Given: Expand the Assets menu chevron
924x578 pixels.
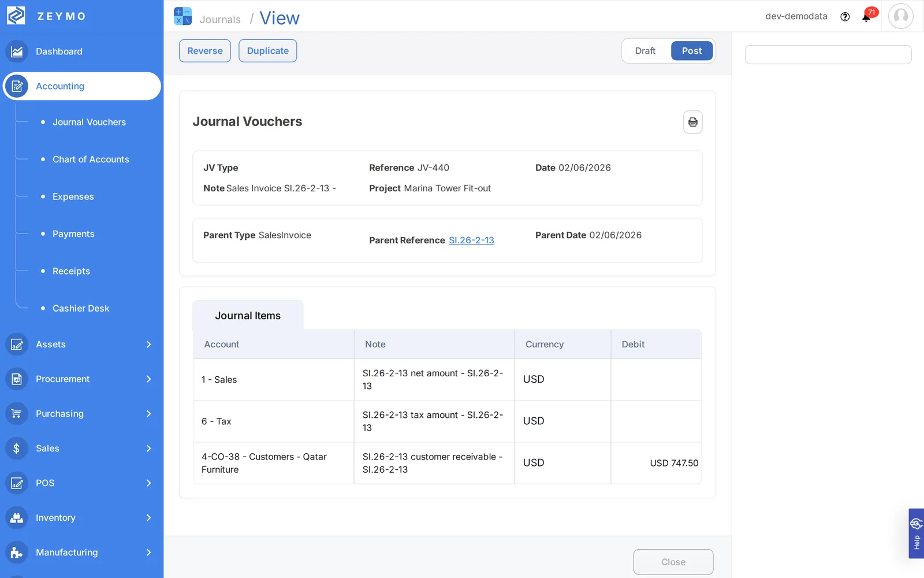Looking at the screenshot, I should (x=148, y=344).
